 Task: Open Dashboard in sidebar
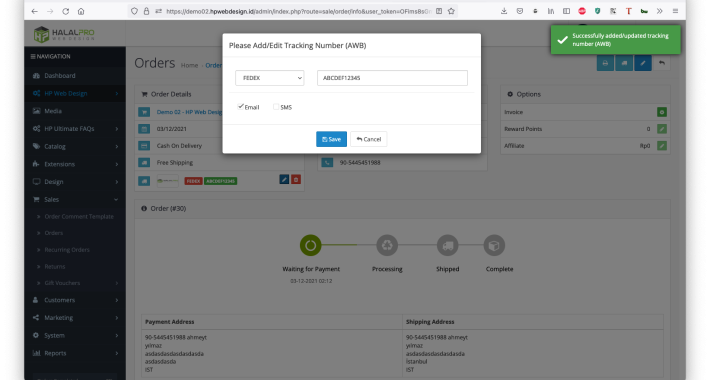point(75,76)
